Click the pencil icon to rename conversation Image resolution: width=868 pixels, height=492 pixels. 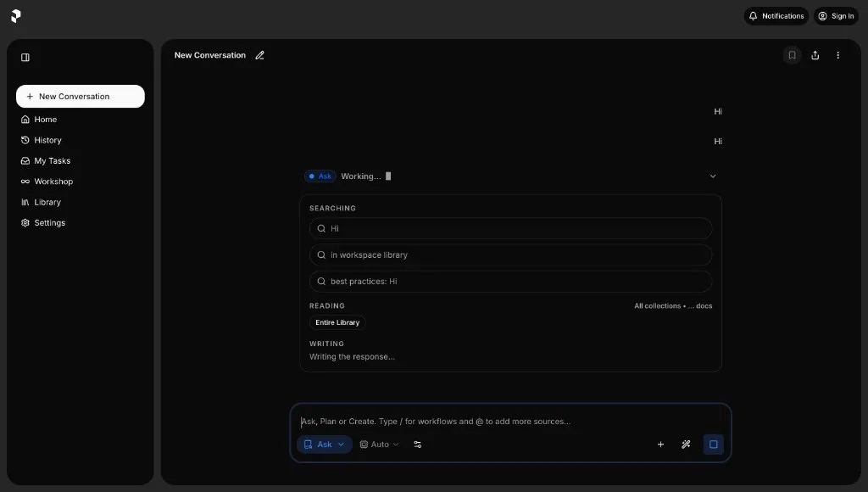pos(259,55)
